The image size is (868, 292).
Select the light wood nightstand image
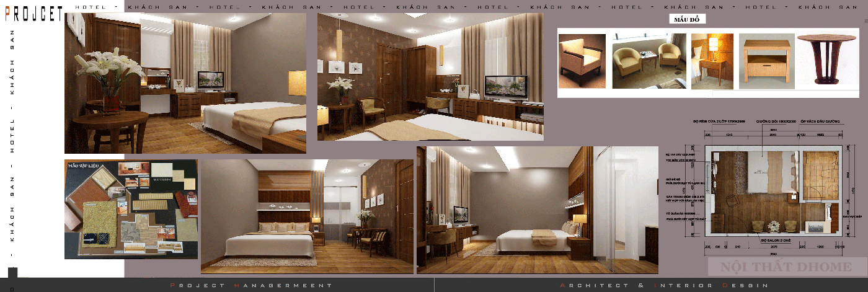(766, 61)
